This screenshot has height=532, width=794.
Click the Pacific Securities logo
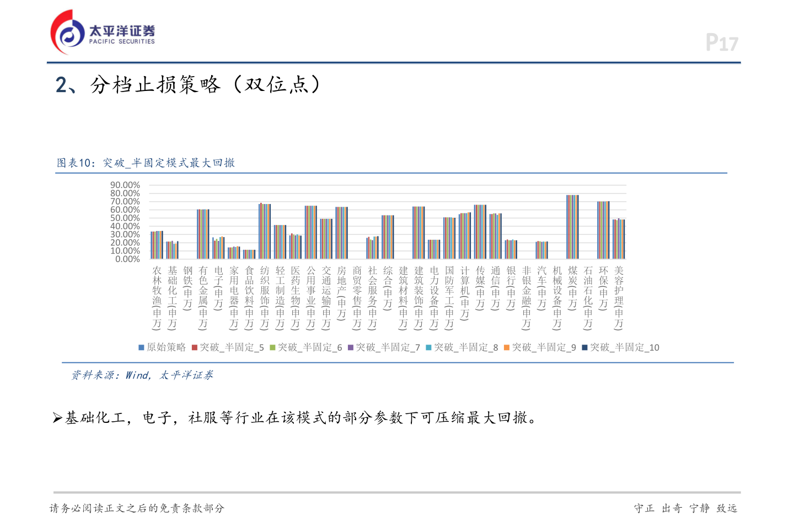(x=103, y=32)
